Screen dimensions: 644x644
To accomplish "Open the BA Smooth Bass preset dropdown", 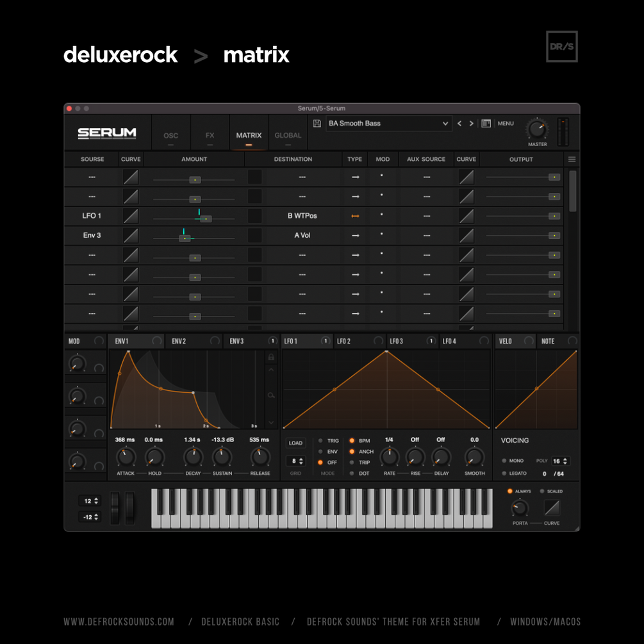I will click(x=388, y=123).
